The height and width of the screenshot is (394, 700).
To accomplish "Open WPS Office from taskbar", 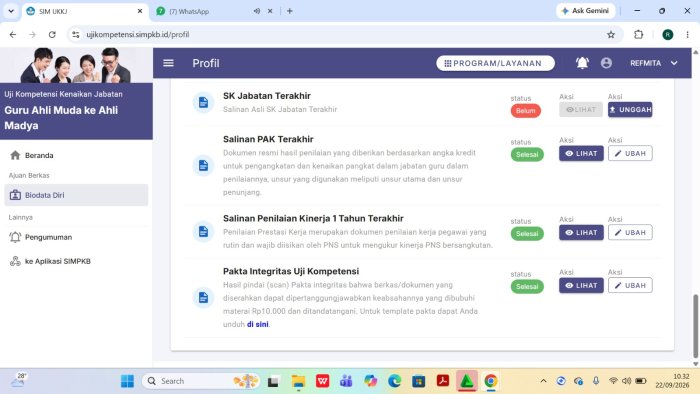I will 323,381.
